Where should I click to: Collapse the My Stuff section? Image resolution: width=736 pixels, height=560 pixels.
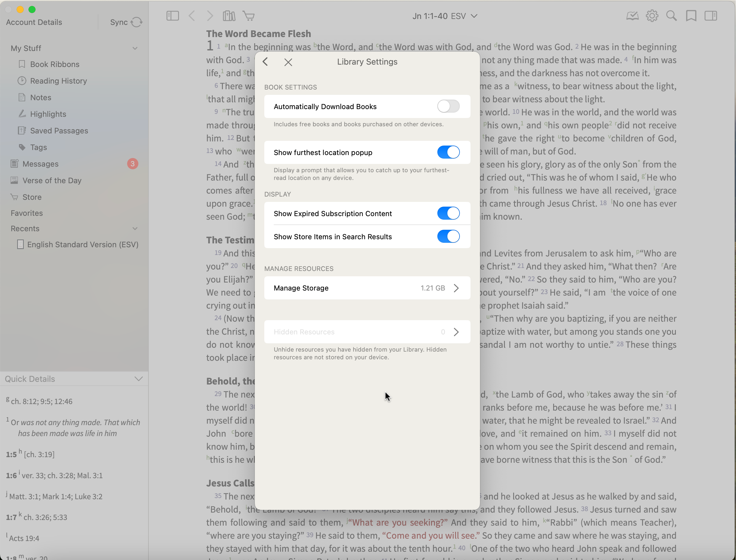pyautogui.click(x=135, y=48)
